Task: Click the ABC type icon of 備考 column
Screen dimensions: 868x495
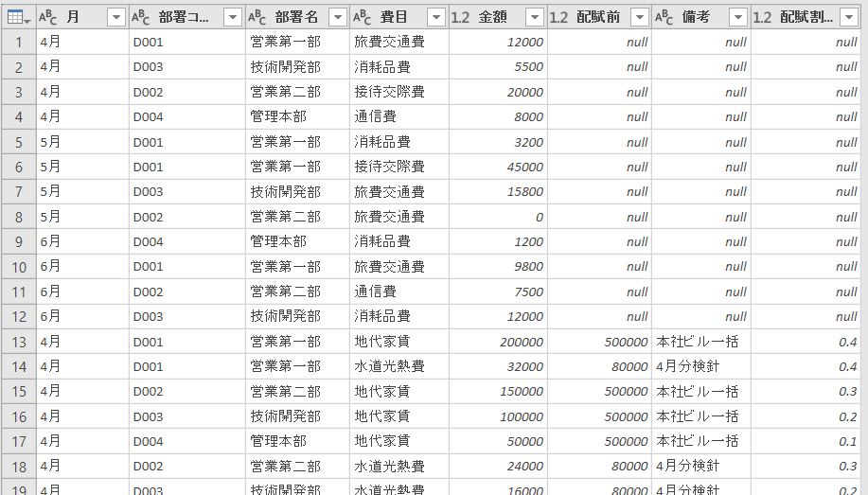Action: [x=664, y=17]
